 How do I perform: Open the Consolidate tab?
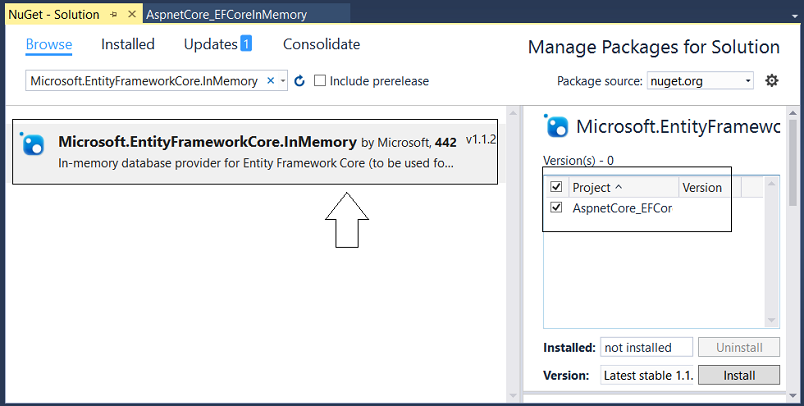point(321,45)
